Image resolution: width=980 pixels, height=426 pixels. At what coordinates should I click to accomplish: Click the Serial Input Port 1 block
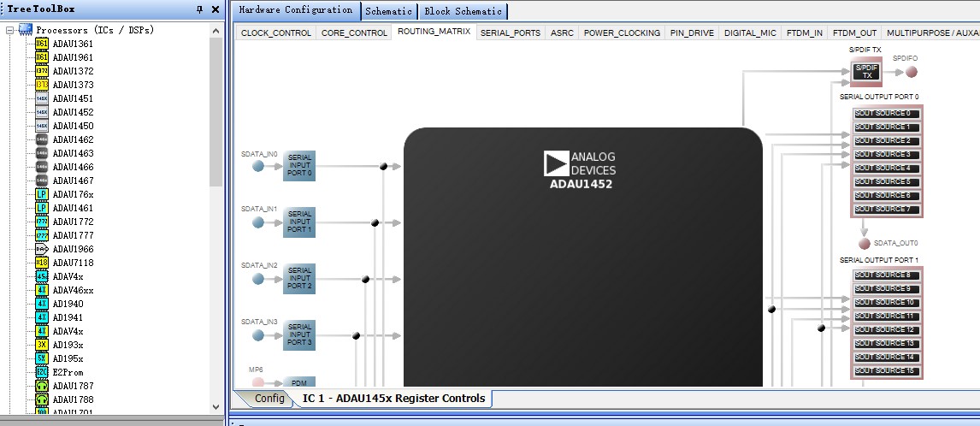[299, 222]
